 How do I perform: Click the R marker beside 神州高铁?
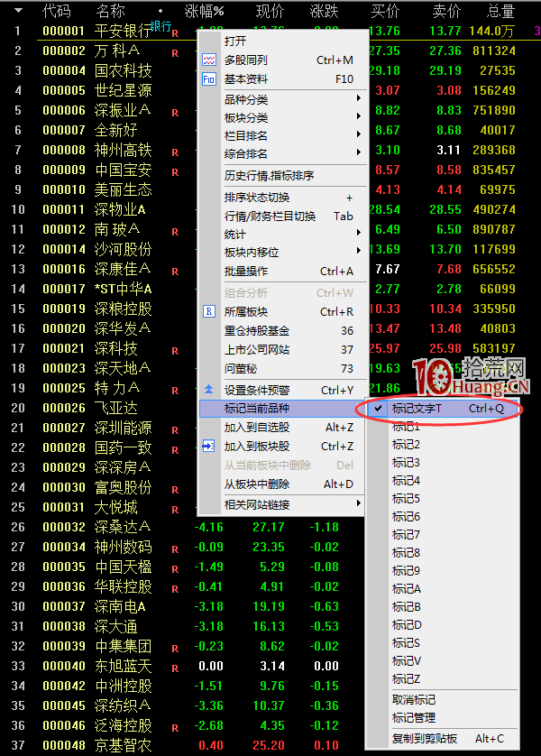click(175, 152)
